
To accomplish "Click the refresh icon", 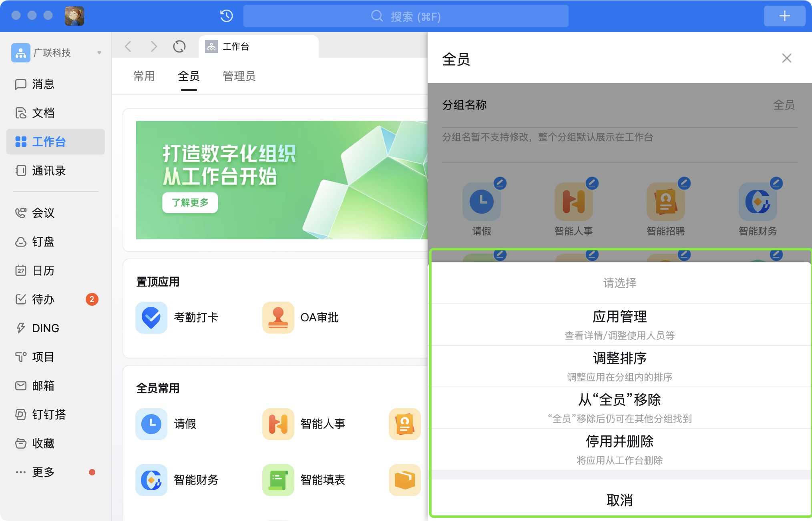I will point(179,46).
